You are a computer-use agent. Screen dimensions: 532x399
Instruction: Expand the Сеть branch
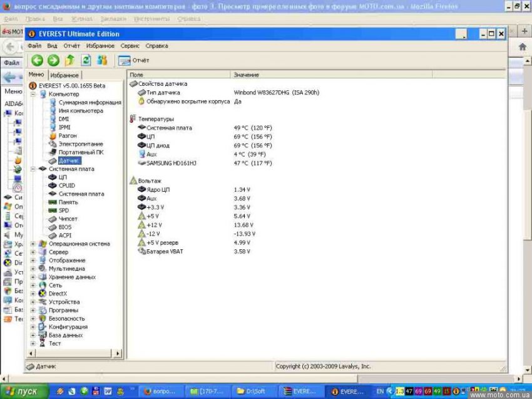[33, 285]
